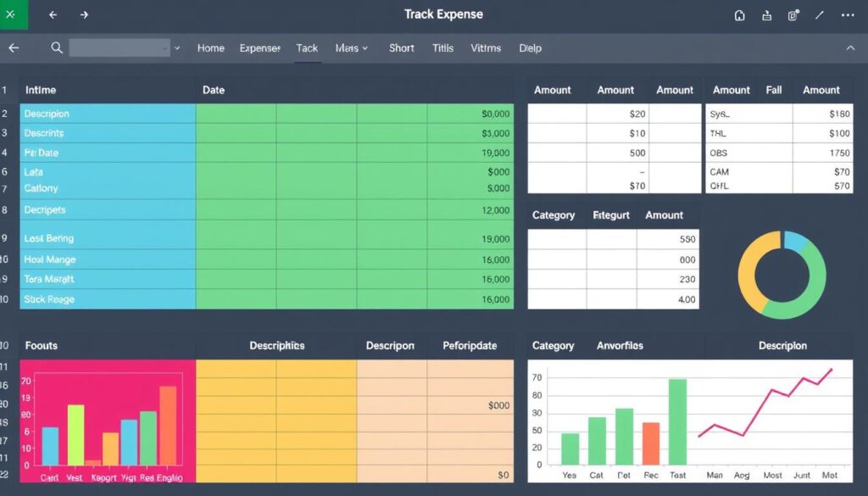Click the Tera Maraft cell
Image resolution: width=868 pixels, height=496 pixels.
coord(108,279)
